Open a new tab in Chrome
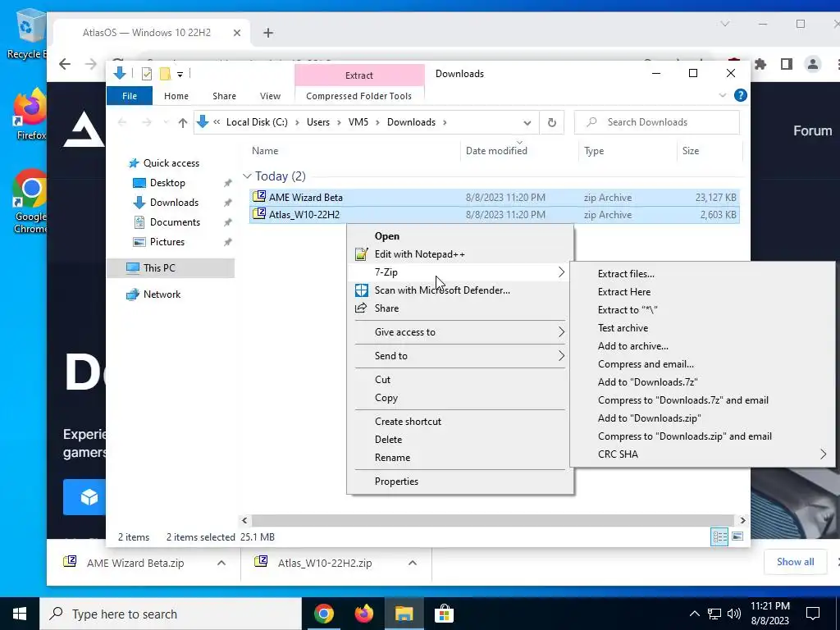This screenshot has height=630, width=840. [268, 33]
